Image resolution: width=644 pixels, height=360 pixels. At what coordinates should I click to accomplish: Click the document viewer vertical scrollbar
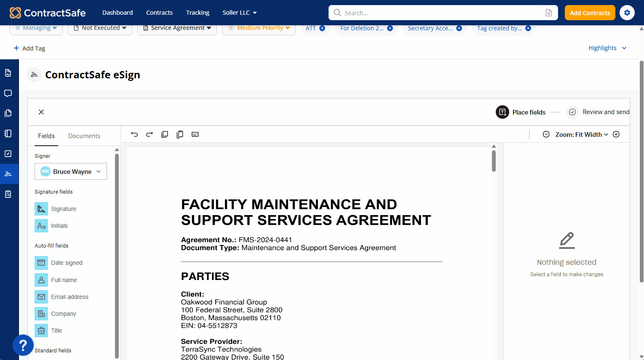coord(494,161)
